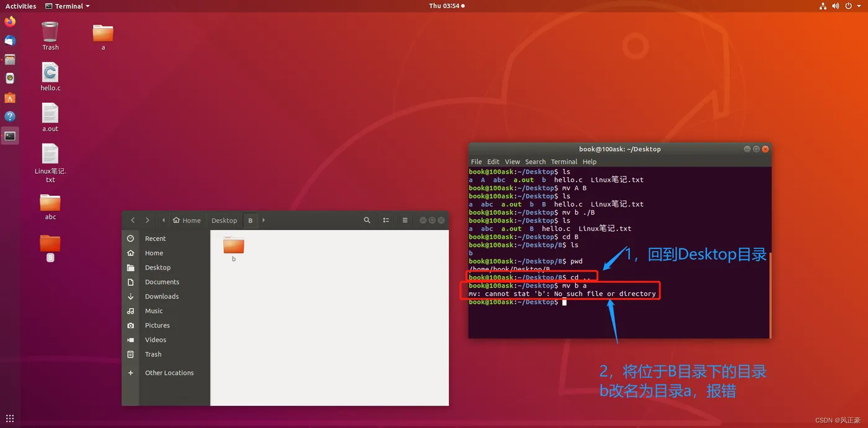Click terminal line ending with 'pwd'
The width and height of the screenshot is (868, 428).
pyautogui.click(x=526, y=261)
